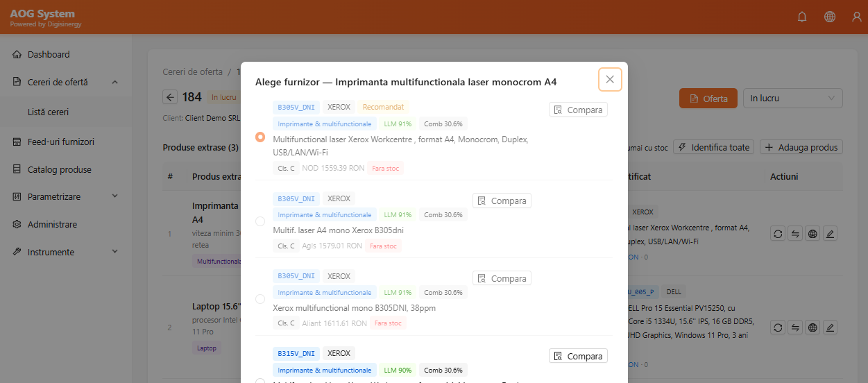Open the user profile icon
This screenshot has width=868, height=383.
(857, 17)
